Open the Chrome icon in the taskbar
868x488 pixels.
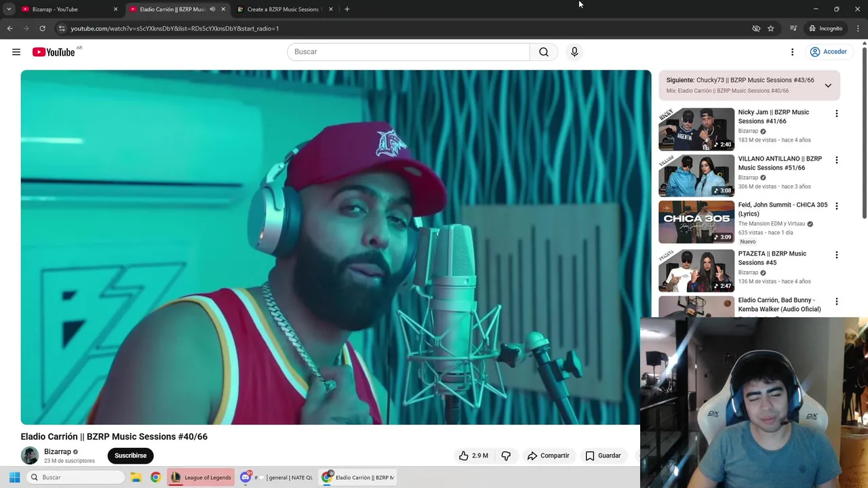[x=155, y=477]
